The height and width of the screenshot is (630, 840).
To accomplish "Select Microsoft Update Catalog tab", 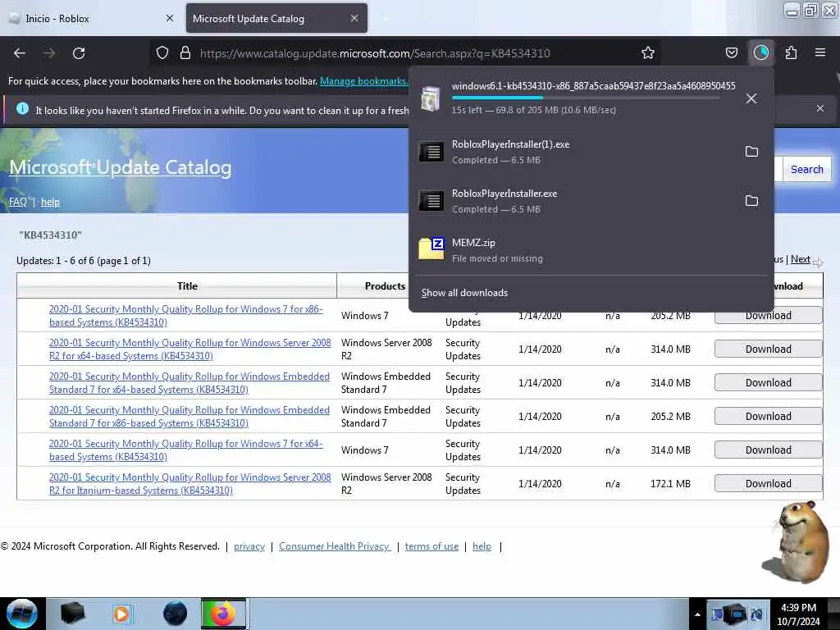I will [276, 18].
